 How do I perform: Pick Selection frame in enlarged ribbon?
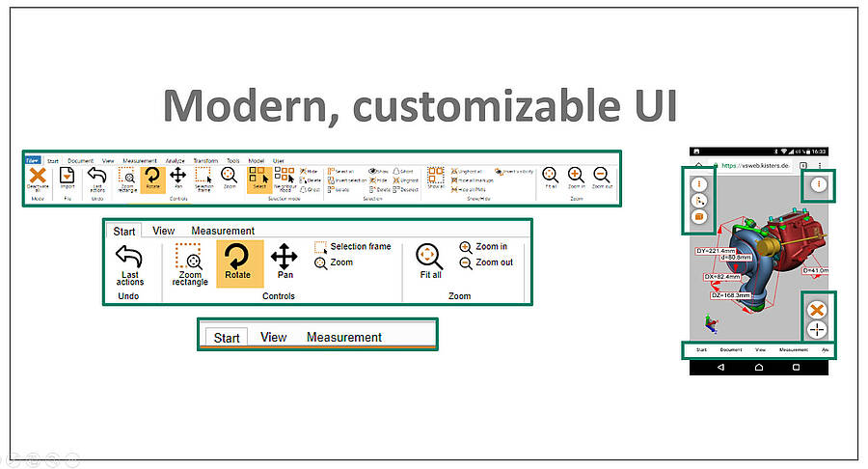353,247
